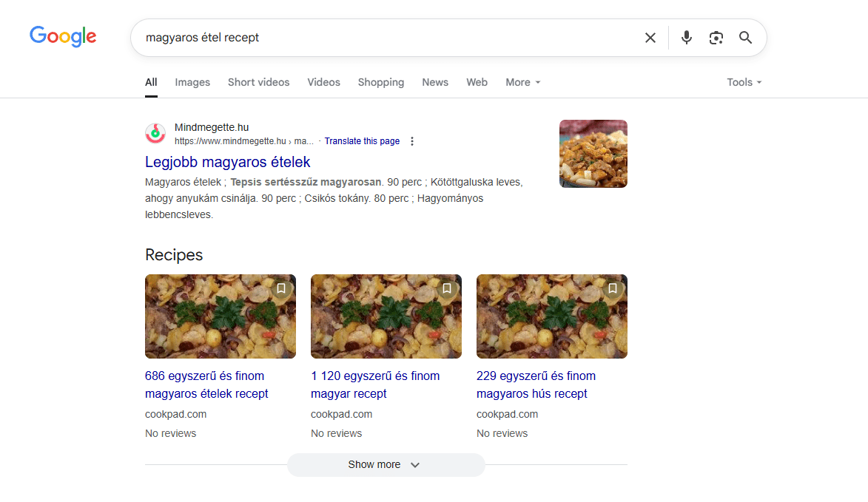Start voice search with microphone icon
The width and height of the screenshot is (868, 502).
coord(687,38)
